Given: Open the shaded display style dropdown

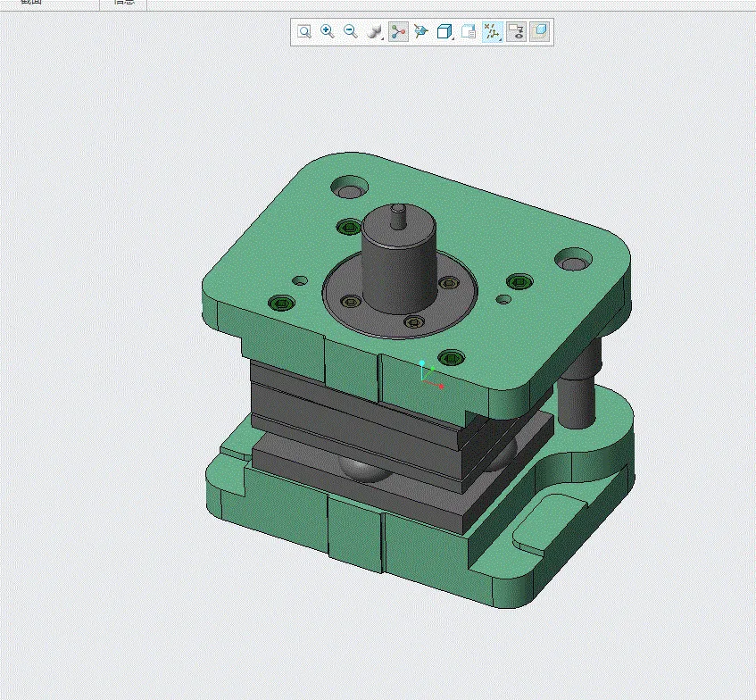Looking at the screenshot, I should 375,32.
